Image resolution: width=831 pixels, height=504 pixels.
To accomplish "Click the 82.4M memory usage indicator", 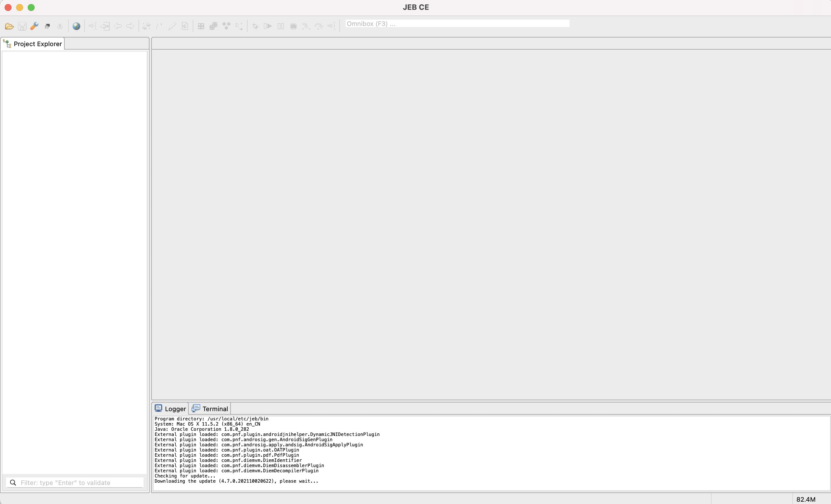I will (x=806, y=499).
